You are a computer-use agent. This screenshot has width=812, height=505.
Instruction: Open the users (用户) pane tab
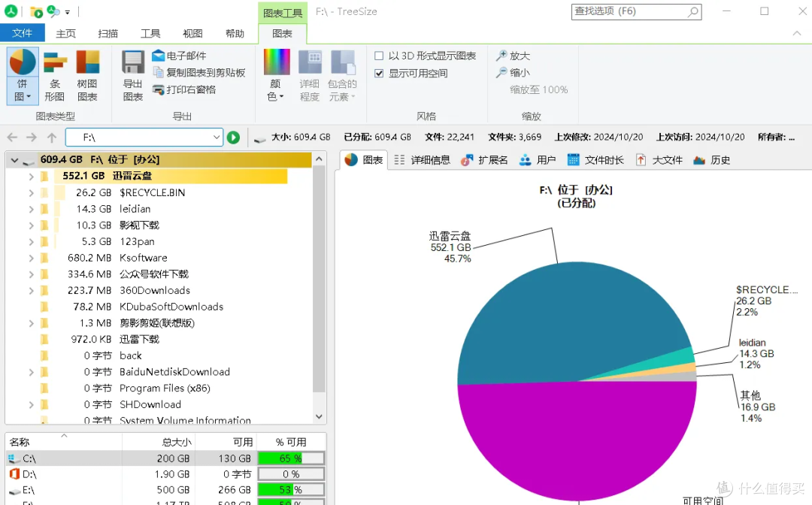pyautogui.click(x=538, y=160)
